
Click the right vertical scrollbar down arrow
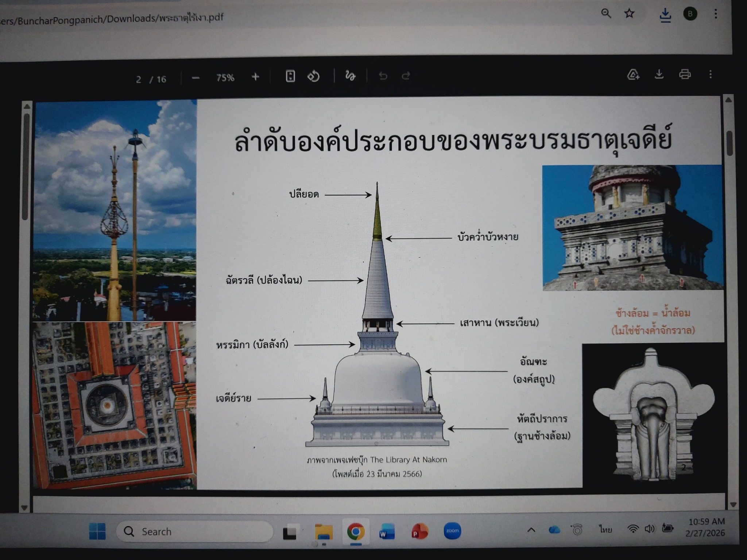pyautogui.click(x=734, y=505)
